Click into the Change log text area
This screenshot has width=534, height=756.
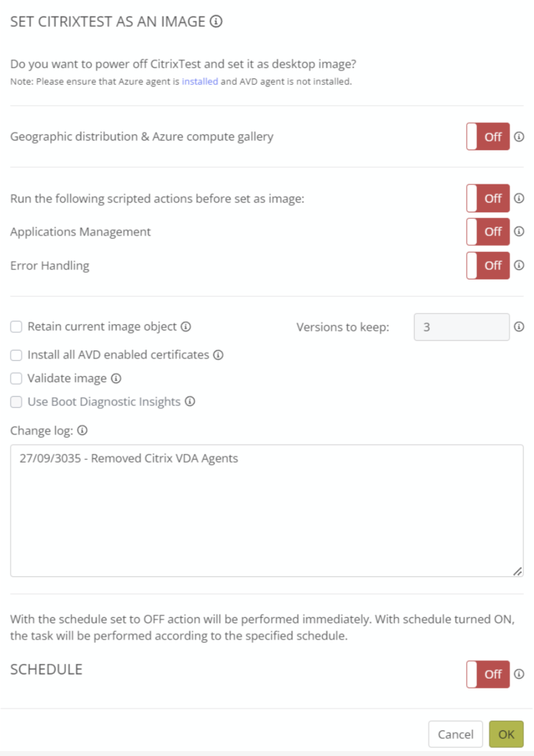coord(266,510)
